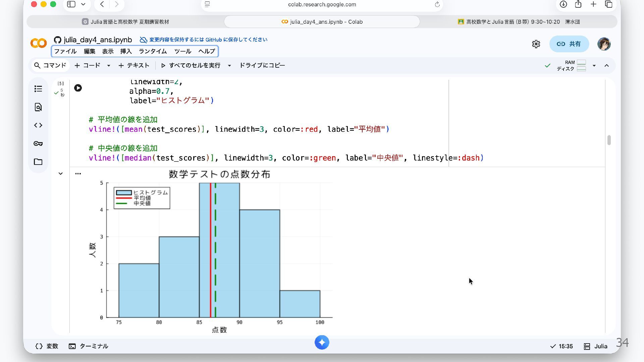Run the code cell with play button
The height and width of the screenshot is (362, 644).
point(78,88)
